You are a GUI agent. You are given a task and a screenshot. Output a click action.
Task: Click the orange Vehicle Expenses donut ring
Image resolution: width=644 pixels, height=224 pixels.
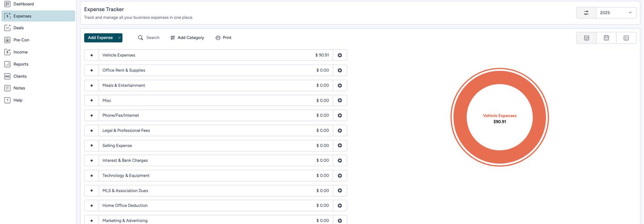pyautogui.click(x=460, y=117)
